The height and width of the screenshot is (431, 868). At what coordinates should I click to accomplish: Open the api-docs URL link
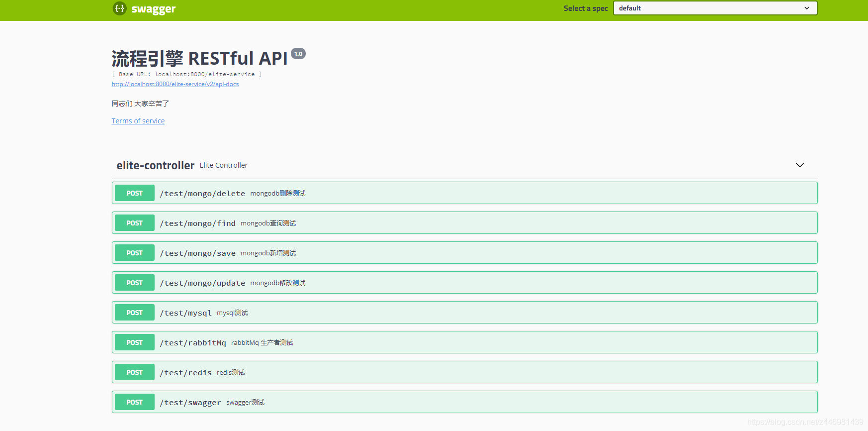[175, 84]
